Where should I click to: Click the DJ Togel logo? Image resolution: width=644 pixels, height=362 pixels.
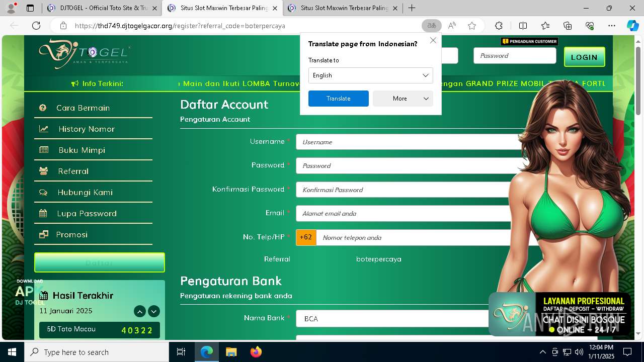(85, 53)
